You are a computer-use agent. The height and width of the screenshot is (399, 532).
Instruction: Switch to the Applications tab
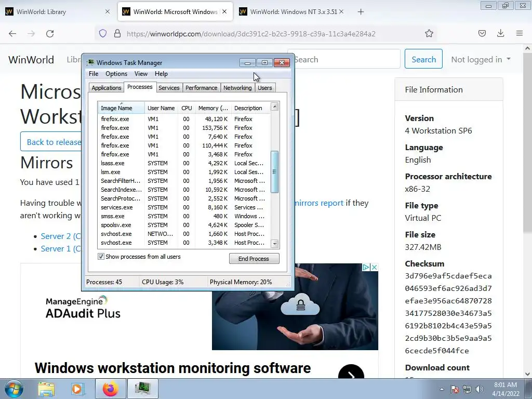(x=106, y=87)
